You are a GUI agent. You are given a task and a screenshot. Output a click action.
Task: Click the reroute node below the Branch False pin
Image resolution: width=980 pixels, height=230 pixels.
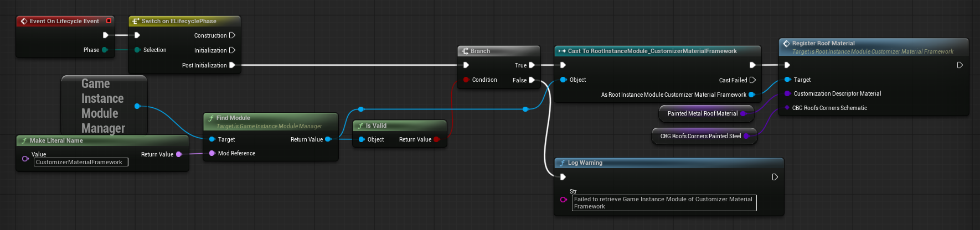[525, 109]
